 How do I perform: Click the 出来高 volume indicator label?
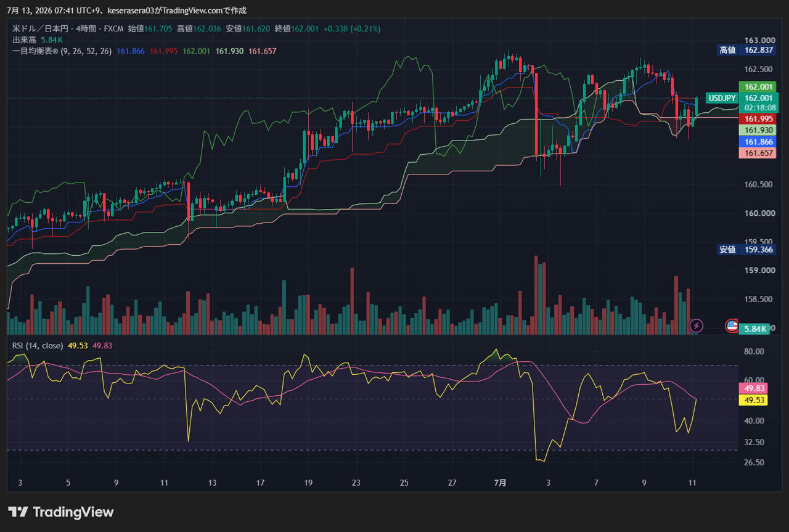pos(25,39)
